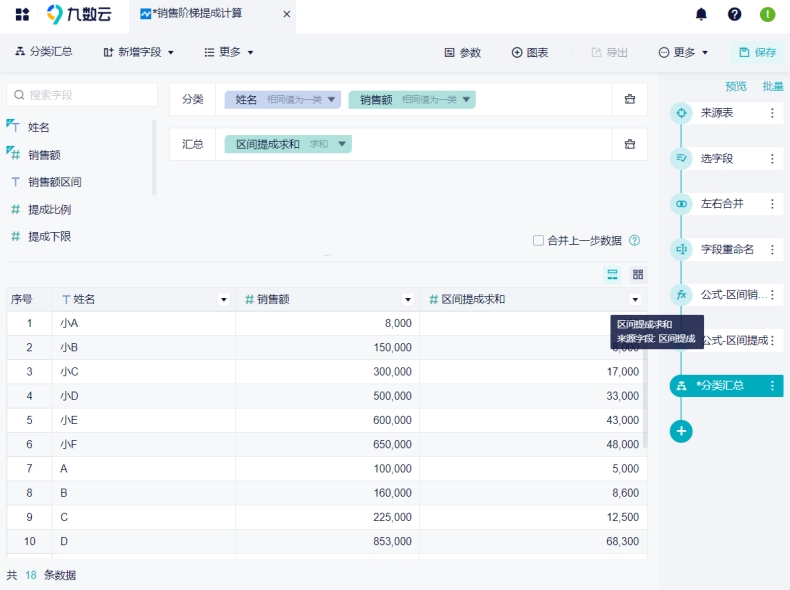Viewport: 790px width, 590px height.
Task: Open three-dot menu for 选字段 step
Action: tap(772, 158)
